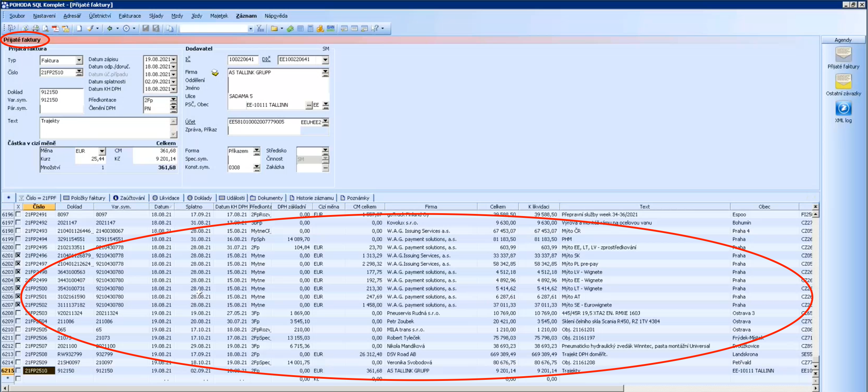Open the Datum zápisu date dropdown
Viewport: 868px width, 392px height.
pyautogui.click(x=174, y=59)
